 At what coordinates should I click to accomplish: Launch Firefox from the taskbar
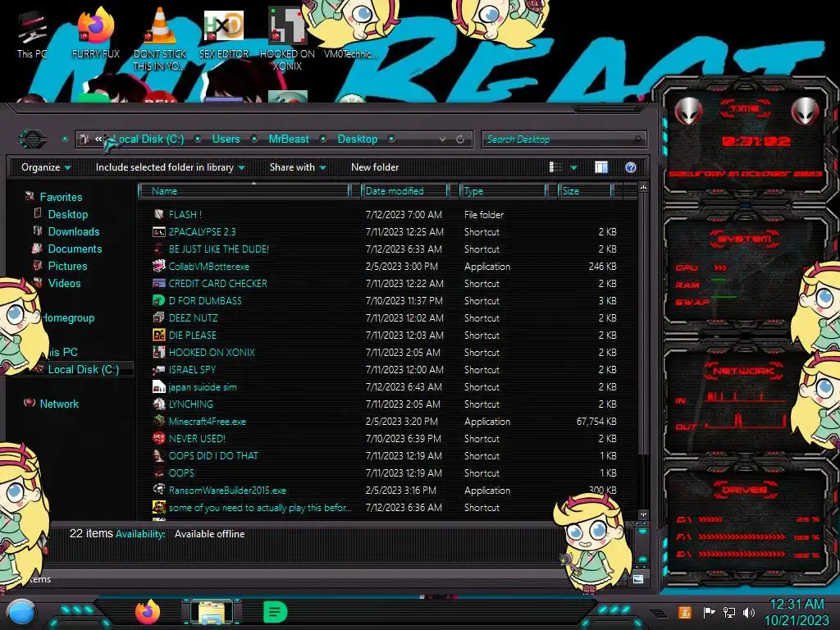click(x=148, y=612)
